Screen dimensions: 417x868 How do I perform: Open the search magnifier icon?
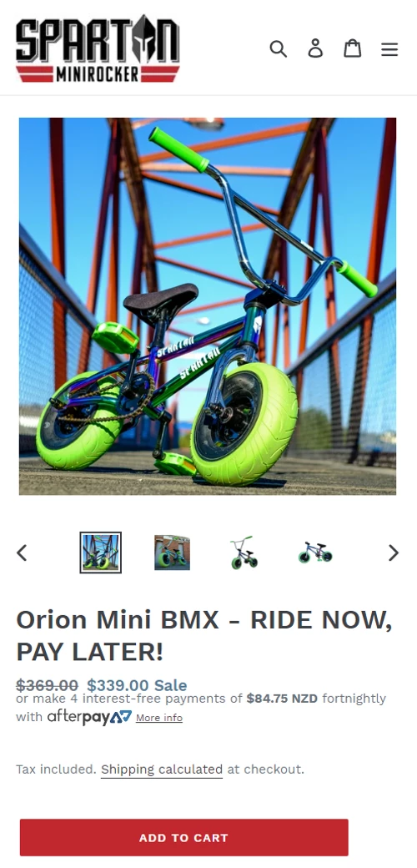[279, 48]
